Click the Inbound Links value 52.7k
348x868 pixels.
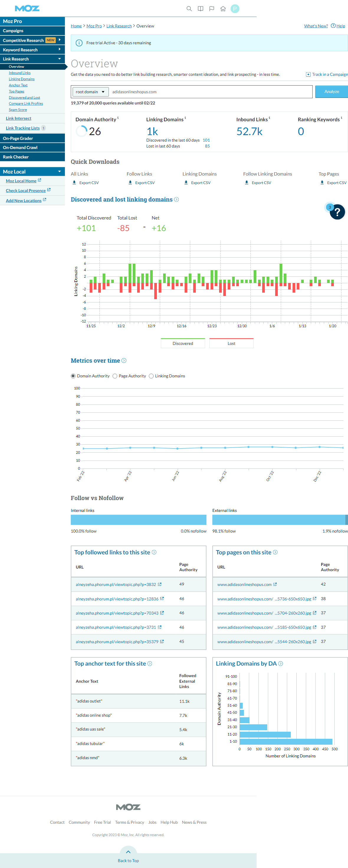[249, 131]
